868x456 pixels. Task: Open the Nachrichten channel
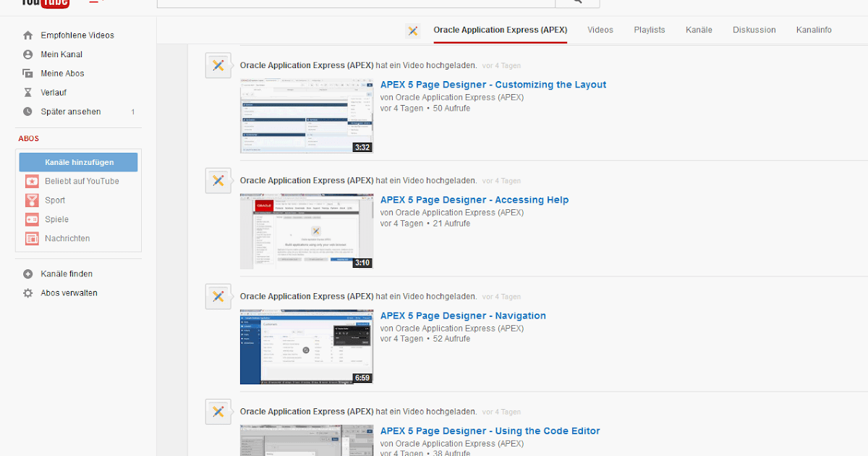pyautogui.click(x=67, y=238)
